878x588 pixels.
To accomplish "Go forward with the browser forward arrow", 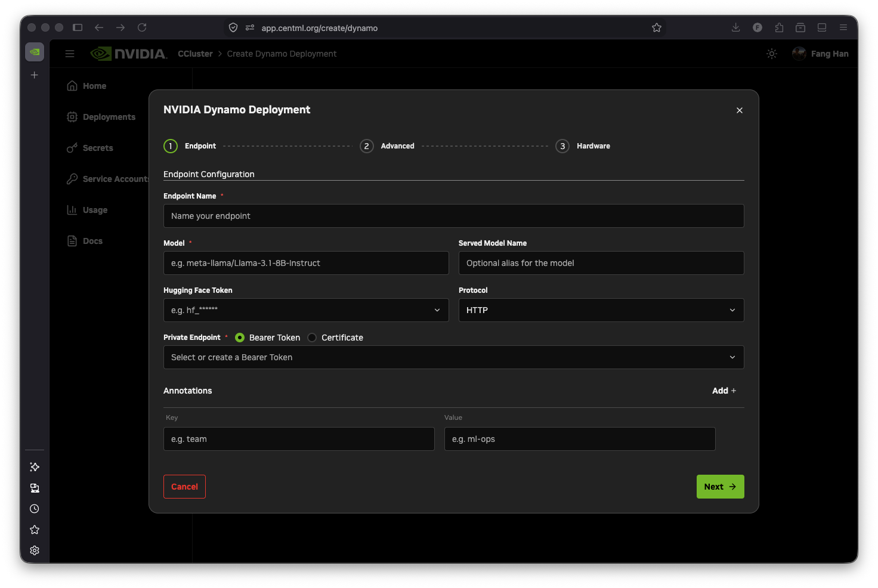I will (x=120, y=27).
